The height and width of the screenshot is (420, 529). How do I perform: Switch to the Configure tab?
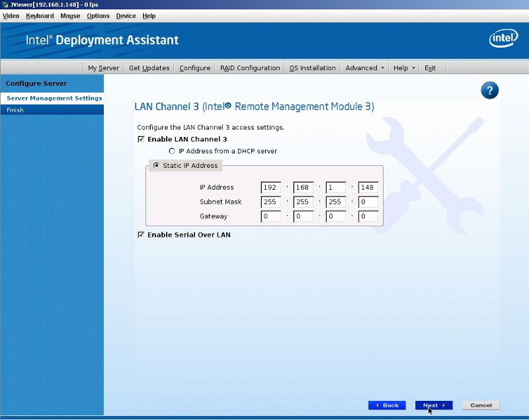(x=194, y=68)
